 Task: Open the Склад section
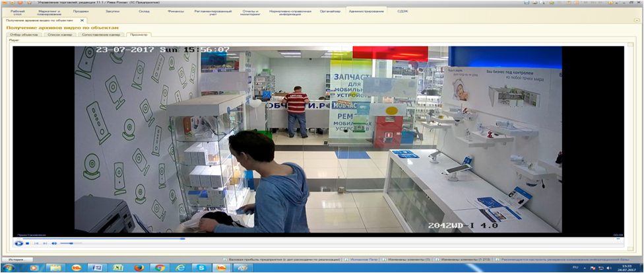[x=144, y=11]
